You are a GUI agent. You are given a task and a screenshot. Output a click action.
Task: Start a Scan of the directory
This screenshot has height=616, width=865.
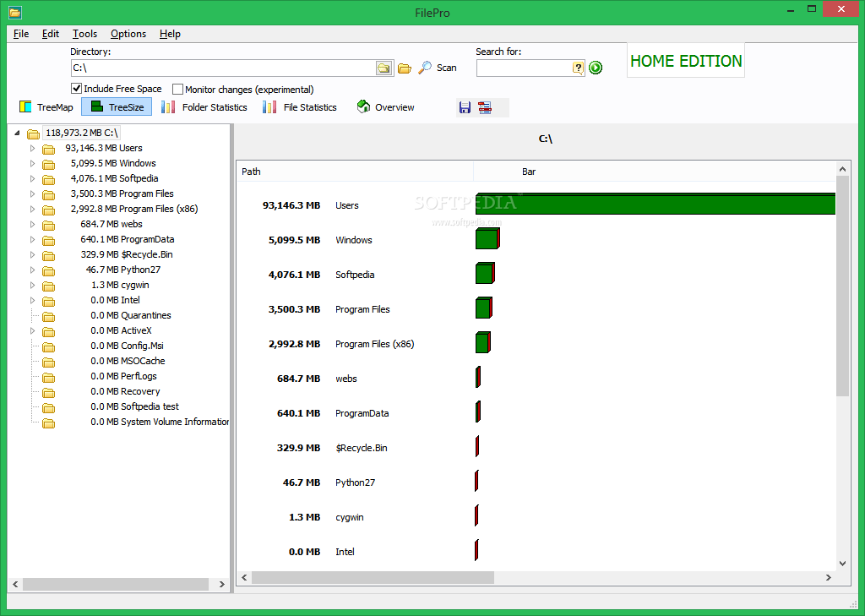[446, 68]
